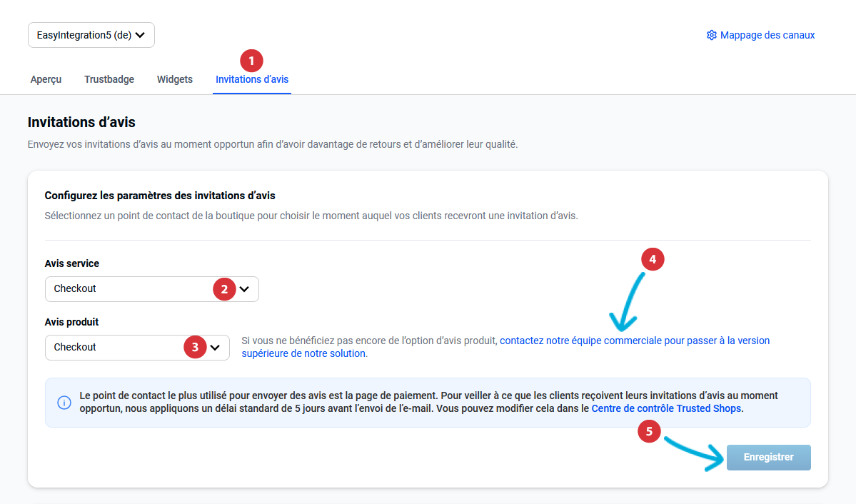Click the blue info icon in the notice
The height and width of the screenshot is (504, 856).
(x=64, y=403)
